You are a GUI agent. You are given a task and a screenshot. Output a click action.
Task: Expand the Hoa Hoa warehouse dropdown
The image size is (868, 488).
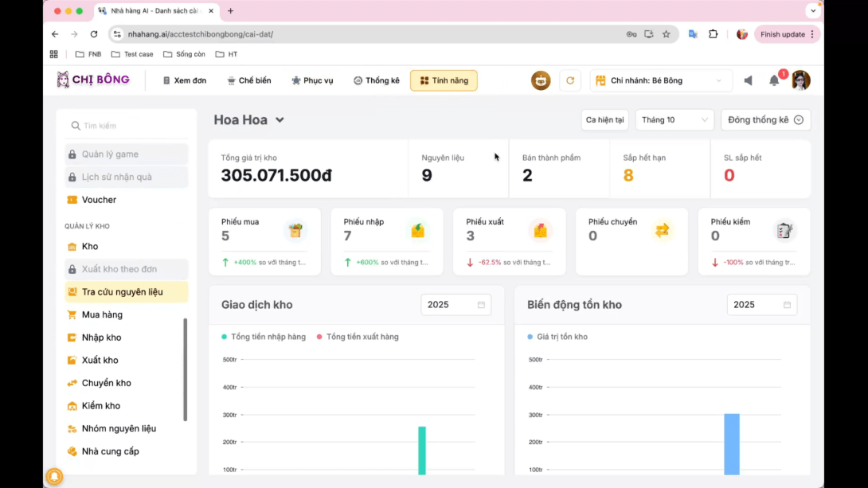[280, 120]
